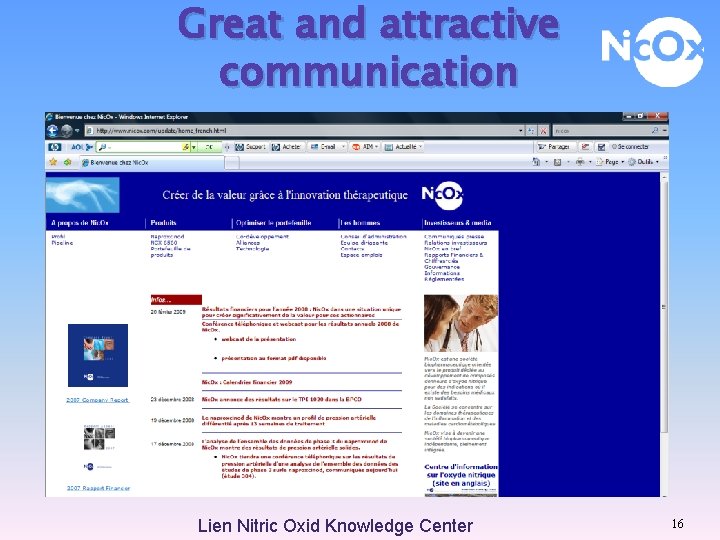Click the Home page icon in command bar
Viewport: 720px width, 540px height.
(536, 162)
